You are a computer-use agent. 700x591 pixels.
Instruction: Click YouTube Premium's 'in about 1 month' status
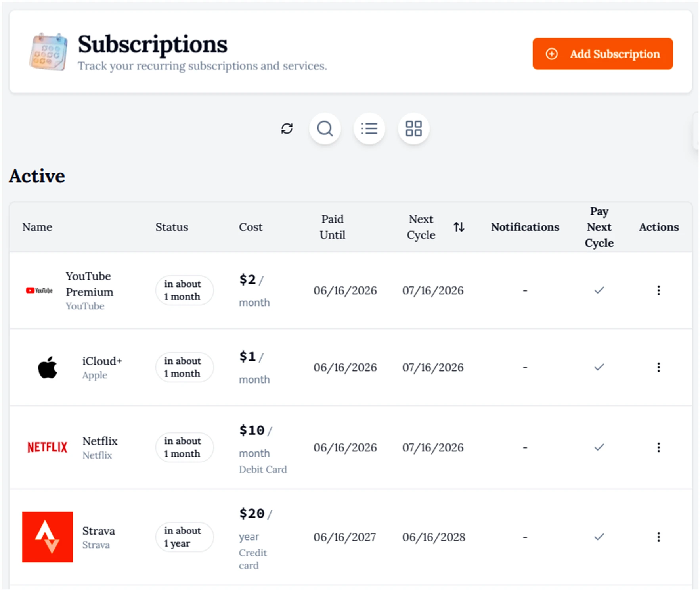coord(184,290)
